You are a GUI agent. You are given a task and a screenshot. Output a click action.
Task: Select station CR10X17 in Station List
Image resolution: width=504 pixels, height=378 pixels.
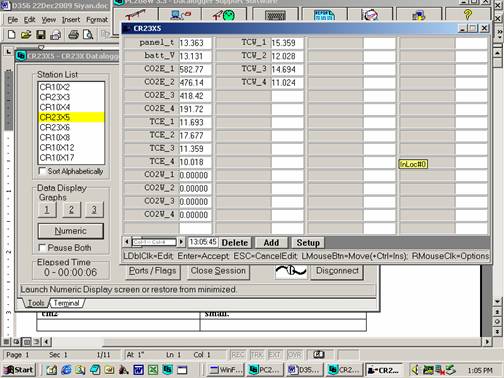(71, 157)
